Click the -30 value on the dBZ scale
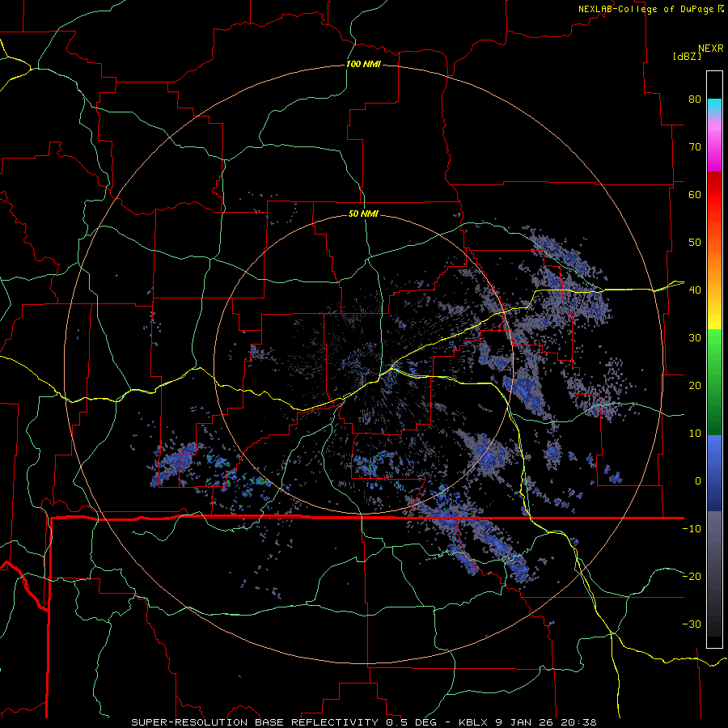 (x=692, y=624)
